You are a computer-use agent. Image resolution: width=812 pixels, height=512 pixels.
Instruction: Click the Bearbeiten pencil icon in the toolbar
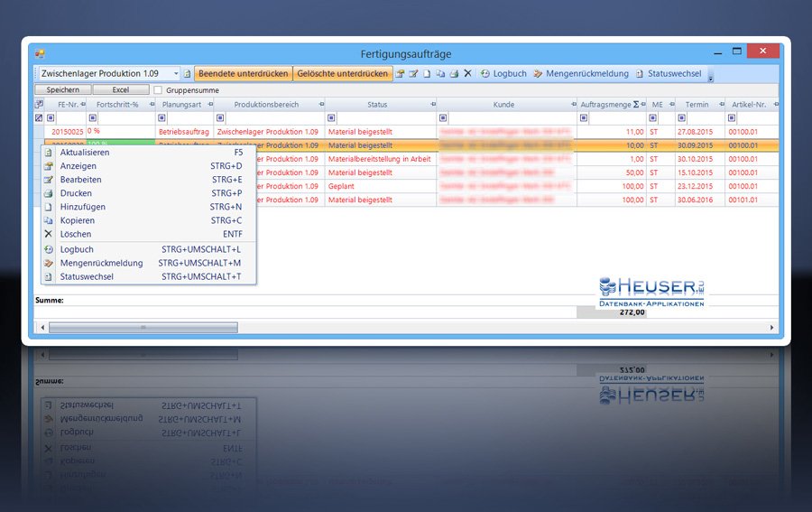coord(413,73)
